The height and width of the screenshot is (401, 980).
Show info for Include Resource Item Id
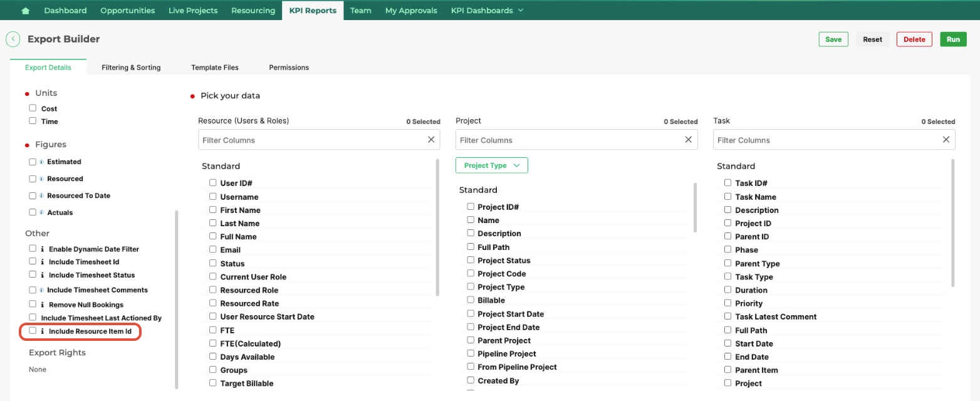coord(42,331)
